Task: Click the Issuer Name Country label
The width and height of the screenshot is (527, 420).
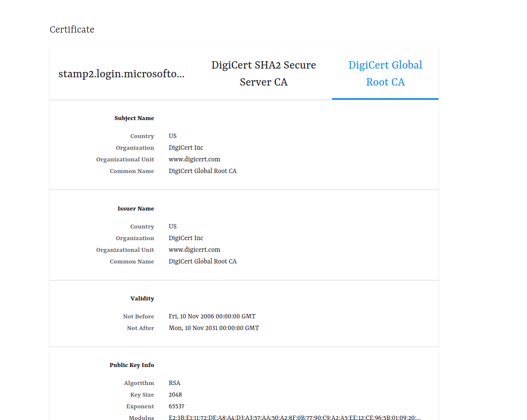Action: 142,227
